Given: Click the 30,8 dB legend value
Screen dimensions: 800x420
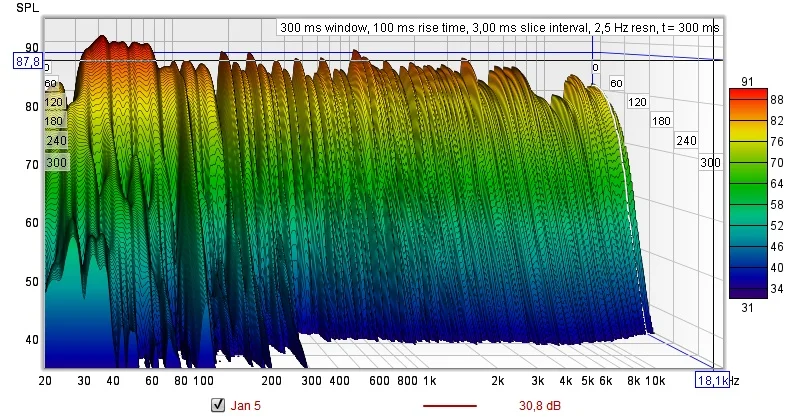Looking at the screenshot, I should [x=540, y=406].
